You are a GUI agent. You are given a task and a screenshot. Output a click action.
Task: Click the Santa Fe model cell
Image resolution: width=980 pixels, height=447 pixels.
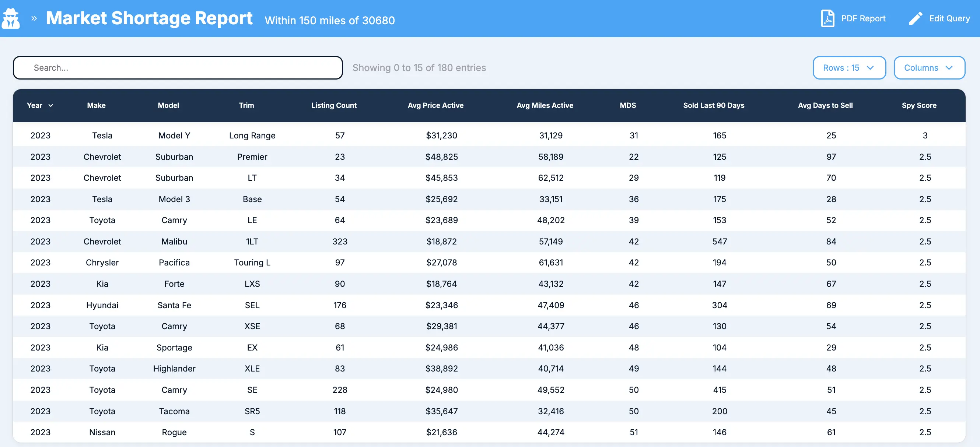click(174, 305)
